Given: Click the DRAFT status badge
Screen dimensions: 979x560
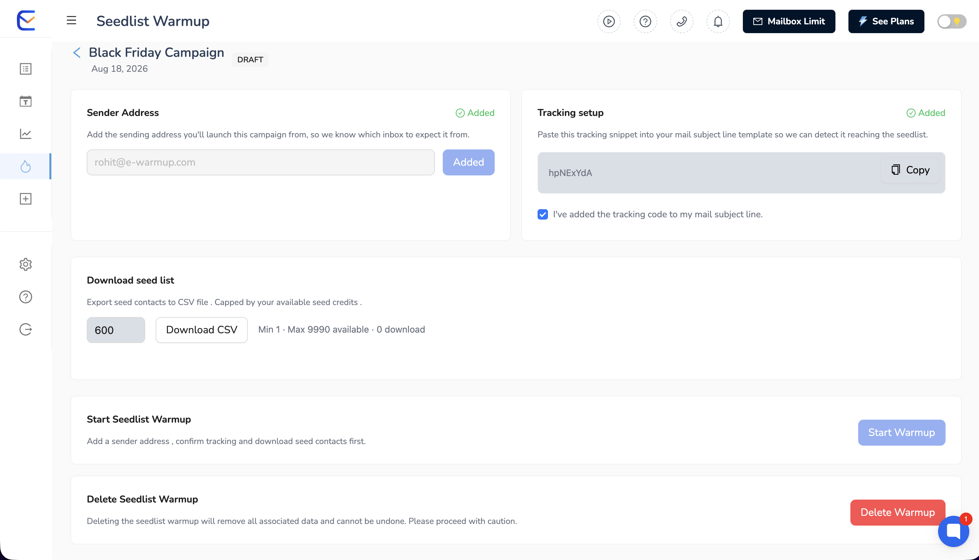Looking at the screenshot, I should tap(250, 60).
